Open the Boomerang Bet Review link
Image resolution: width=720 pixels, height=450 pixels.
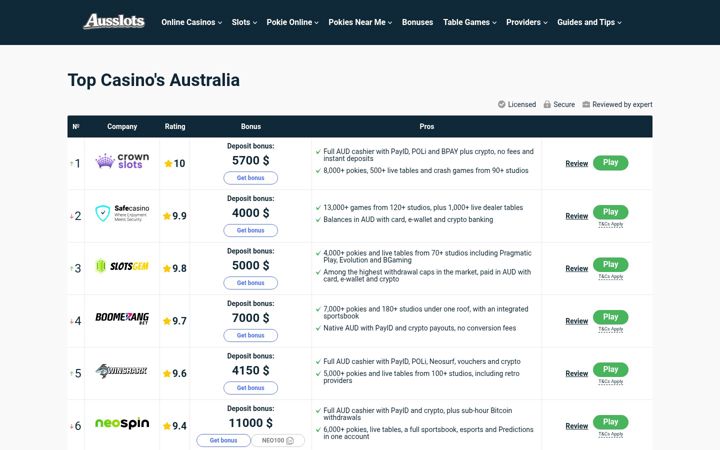click(x=577, y=321)
